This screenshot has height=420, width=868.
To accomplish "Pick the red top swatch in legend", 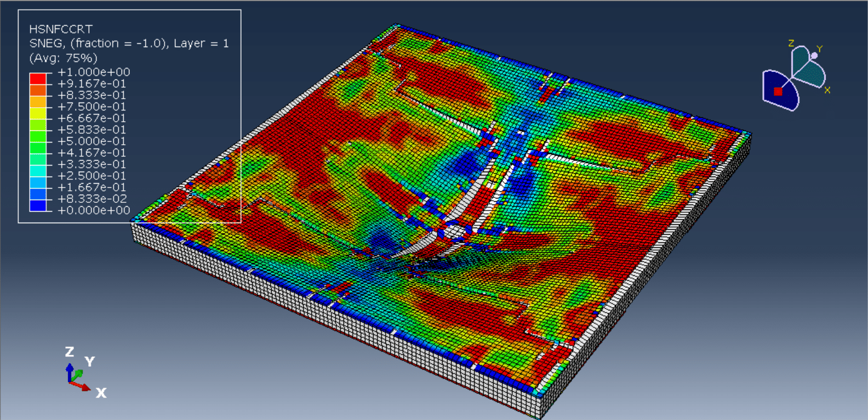I will coord(38,78).
